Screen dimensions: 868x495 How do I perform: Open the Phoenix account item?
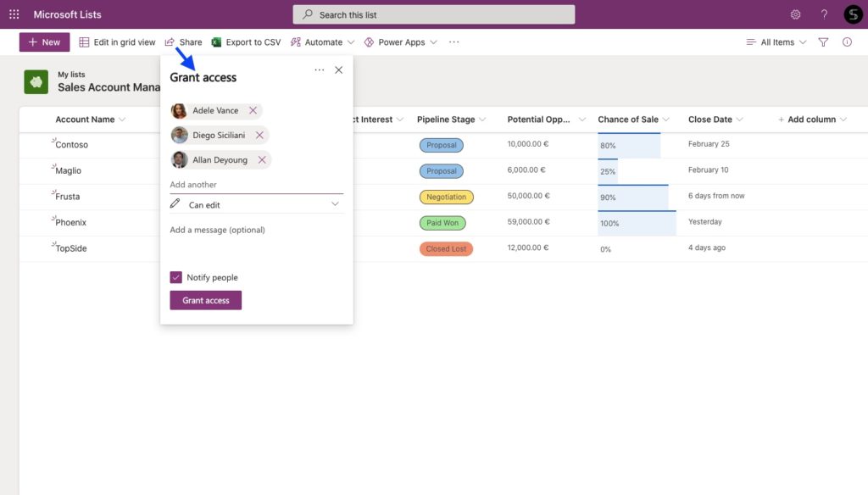tap(71, 223)
